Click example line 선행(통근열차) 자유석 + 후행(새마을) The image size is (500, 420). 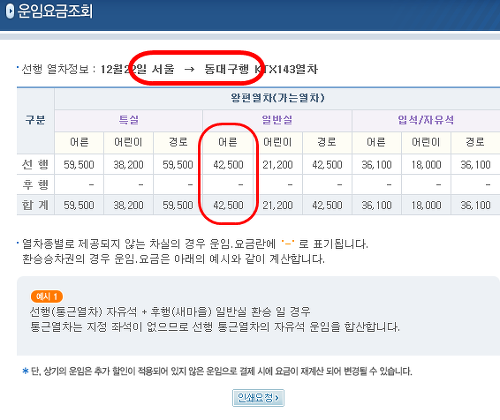coord(170,312)
